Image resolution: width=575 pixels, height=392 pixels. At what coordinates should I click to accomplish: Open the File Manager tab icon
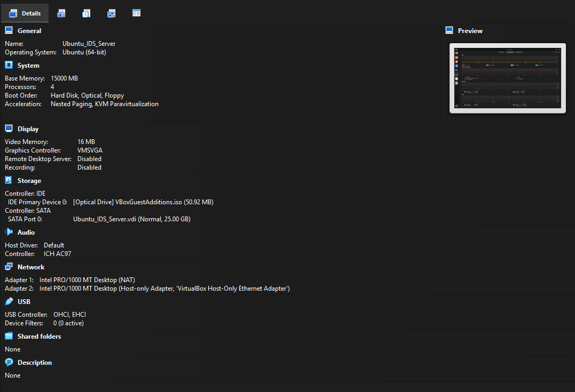click(x=137, y=13)
